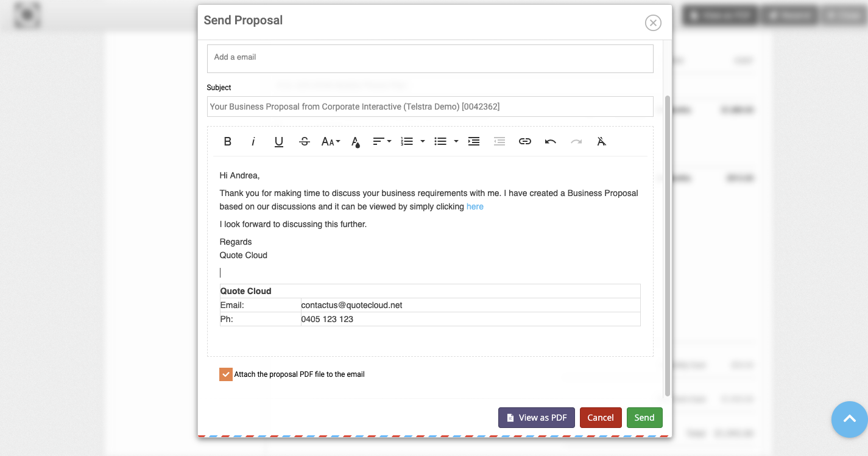
Task: Click the Send button
Action: coord(644,418)
